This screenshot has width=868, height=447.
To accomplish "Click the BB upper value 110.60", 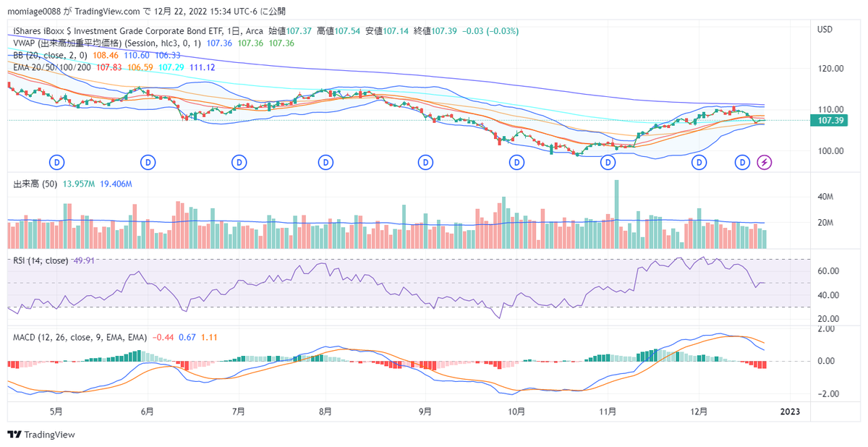I will click(x=137, y=55).
